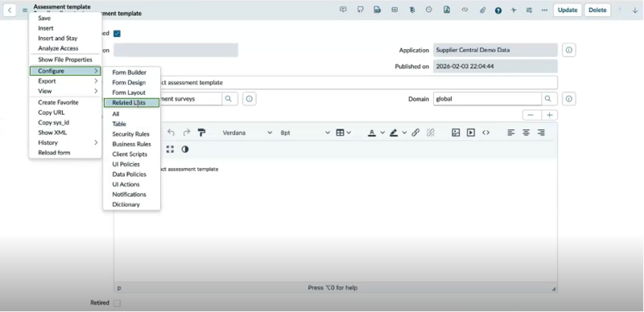Insert a link in the editor

coord(415,133)
